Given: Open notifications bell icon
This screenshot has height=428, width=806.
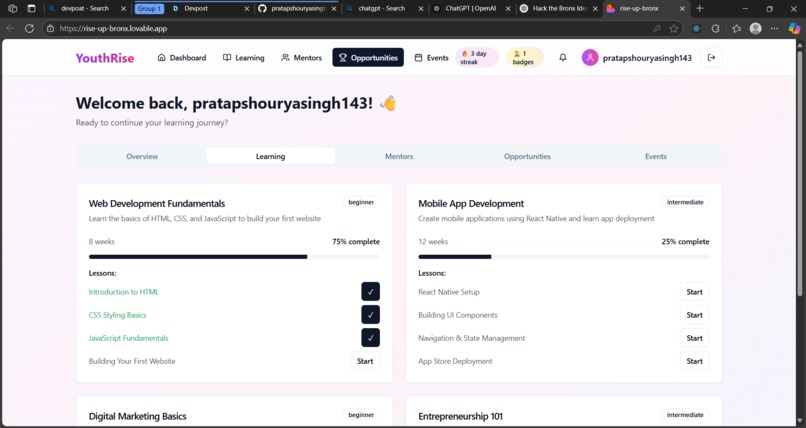Looking at the screenshot, I should pyautogui.click(x=563, y=58).
